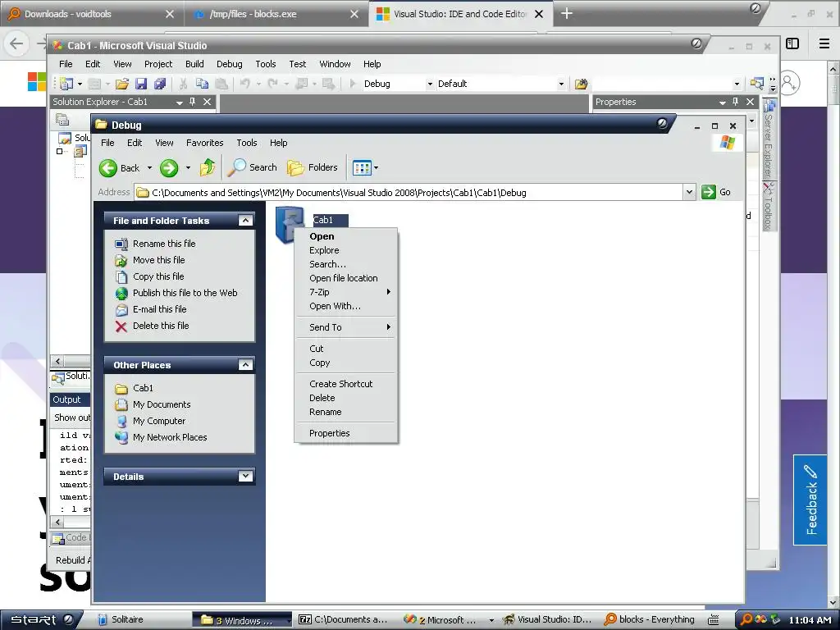
Task: Expand the solution tree node in Solution Explorer
Action: (x=59, y=152)
